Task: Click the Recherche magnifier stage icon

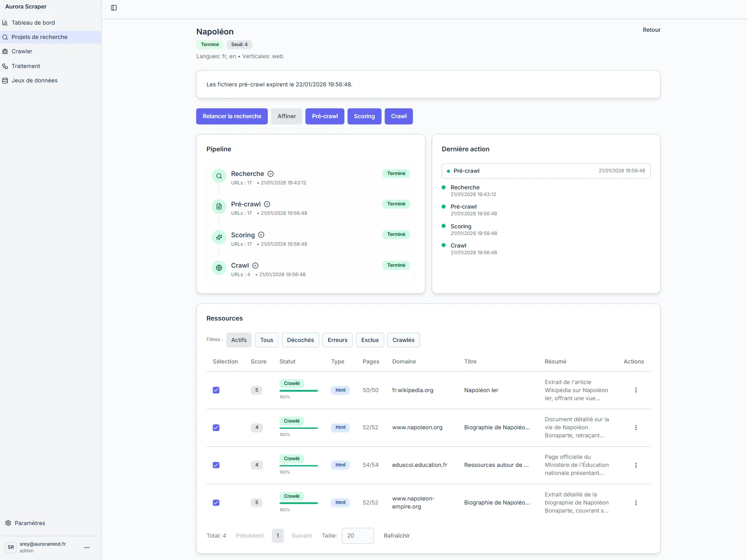Action: point(219,176)
